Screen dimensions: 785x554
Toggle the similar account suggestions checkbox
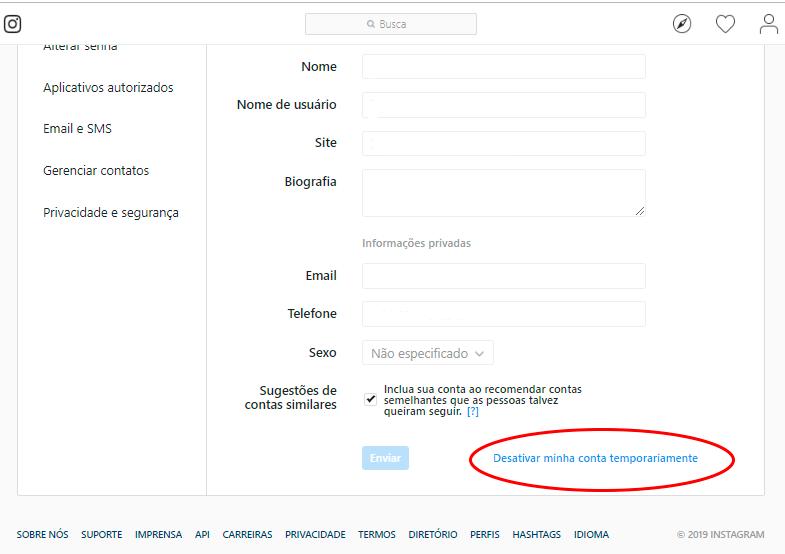pyautogui.click(x=371, y=398)
